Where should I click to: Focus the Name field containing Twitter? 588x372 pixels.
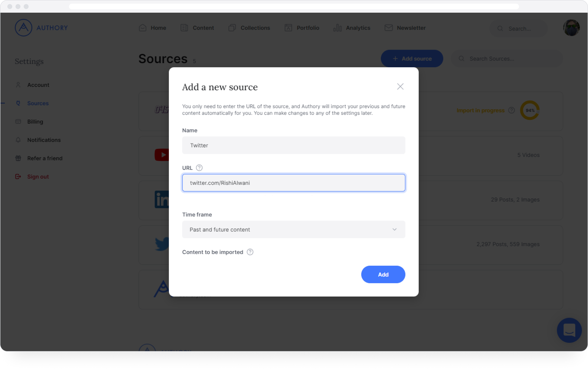(x=294, y=145)
